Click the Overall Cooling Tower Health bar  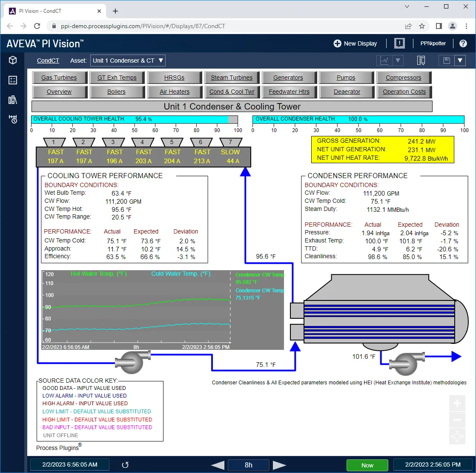click(135, 119)
